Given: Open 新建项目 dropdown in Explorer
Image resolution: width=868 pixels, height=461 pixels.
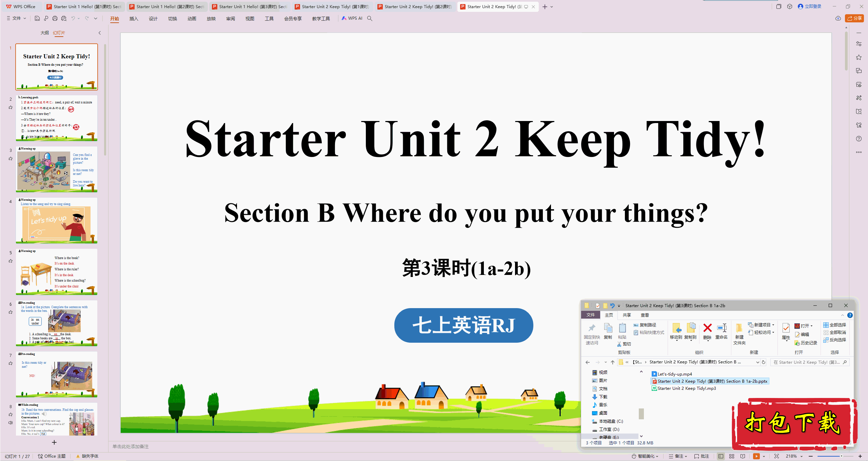Looking at the screenshot, I should [x=762, y=325].
